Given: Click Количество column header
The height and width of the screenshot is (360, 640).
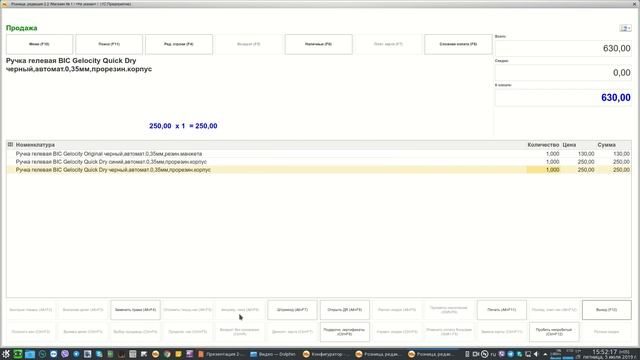Looking at the screenshot, I should [x=543, y=145].
